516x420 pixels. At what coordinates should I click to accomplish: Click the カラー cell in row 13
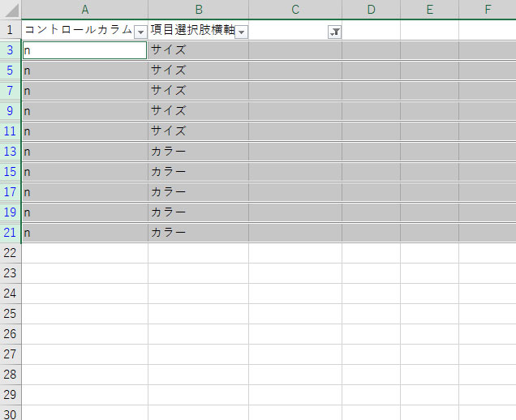point(198,152)
